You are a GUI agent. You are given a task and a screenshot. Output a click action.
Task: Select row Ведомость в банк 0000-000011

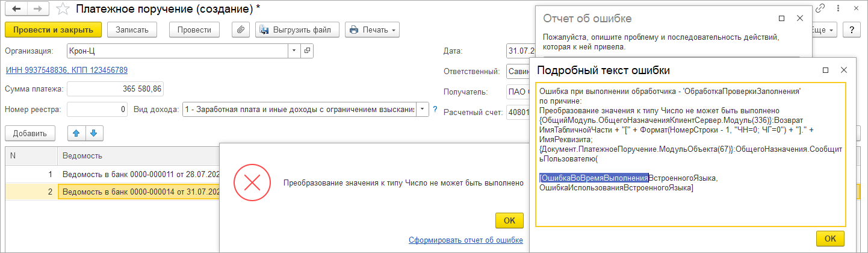[138, 174]
